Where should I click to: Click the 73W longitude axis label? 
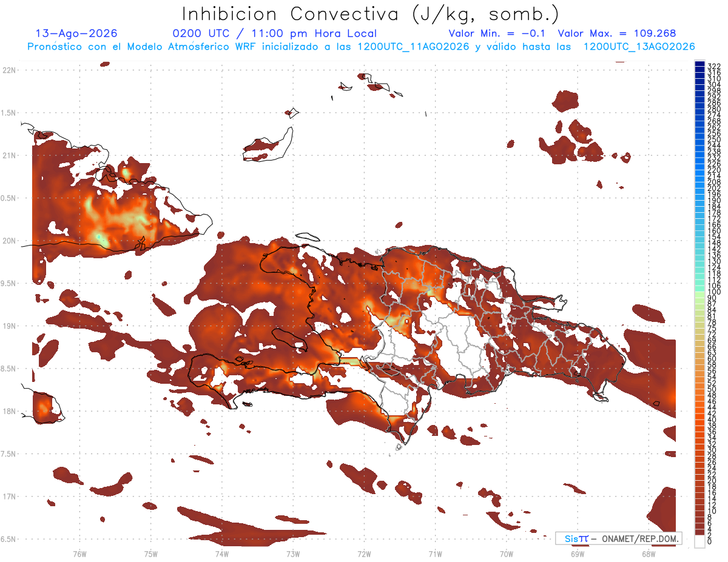tap(293, 554)
